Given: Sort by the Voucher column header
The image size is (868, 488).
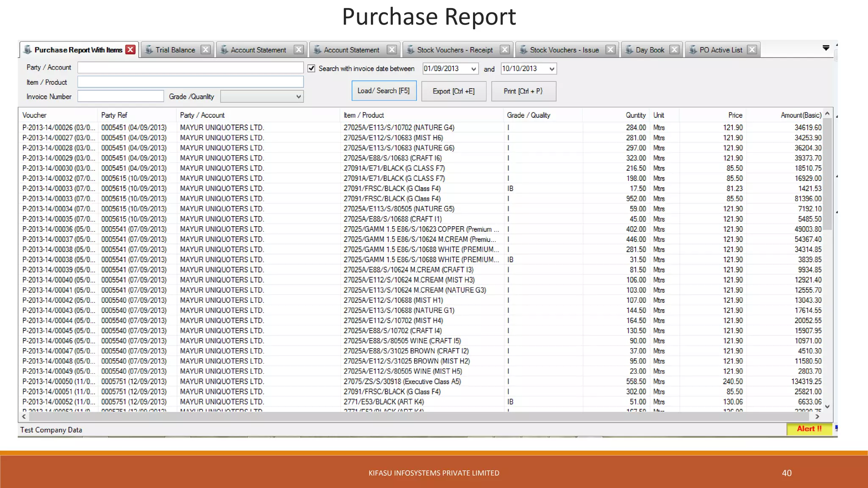Looking at the screenshot, I should point(59,115).
